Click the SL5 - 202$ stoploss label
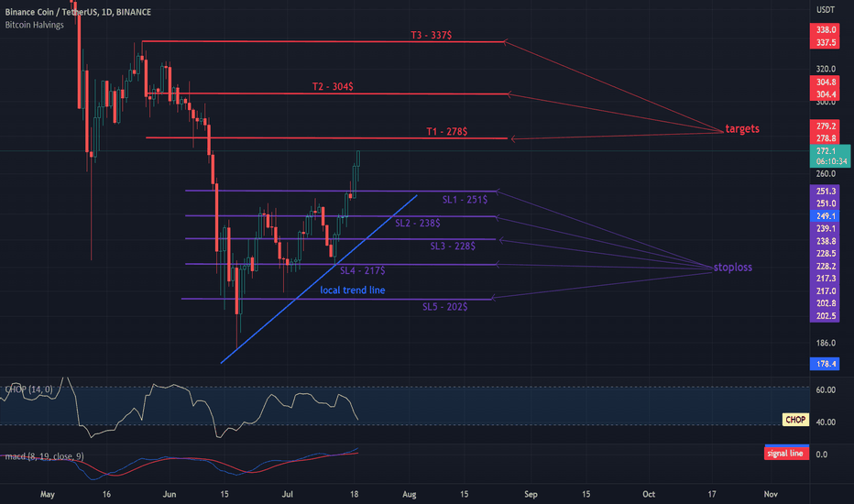Image resolution: width=854 pixels, height=504 pixels. click(444, 307)
